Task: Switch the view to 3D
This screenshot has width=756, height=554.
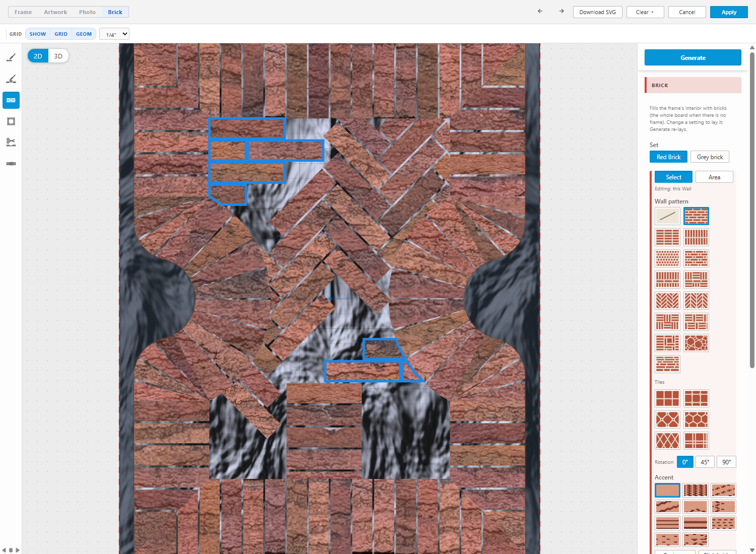Action: click(x=58, y=56)
